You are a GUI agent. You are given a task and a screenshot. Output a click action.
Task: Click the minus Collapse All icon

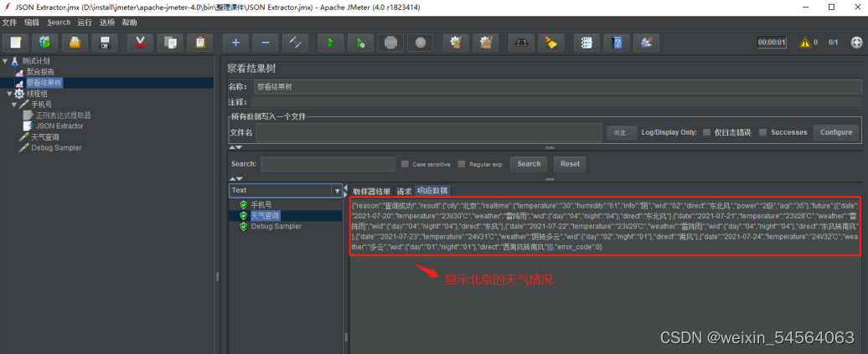(266, 43)
